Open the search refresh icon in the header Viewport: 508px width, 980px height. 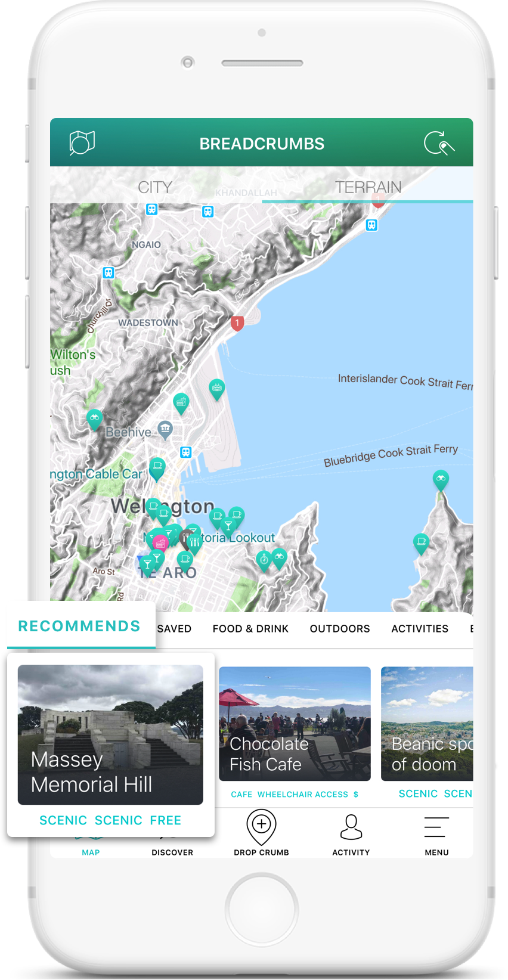(x=439, y=144)
